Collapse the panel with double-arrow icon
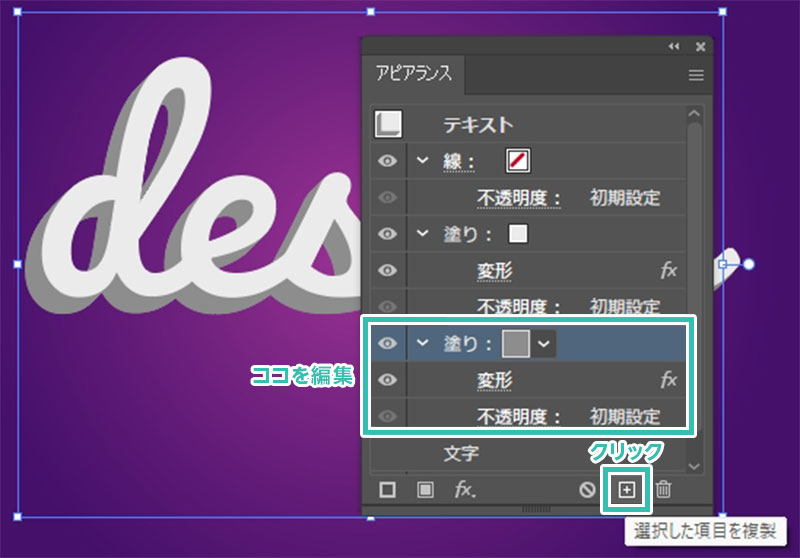Image resolution: width=800 pixels, height=558 pixels. click(x=673, y=46)
